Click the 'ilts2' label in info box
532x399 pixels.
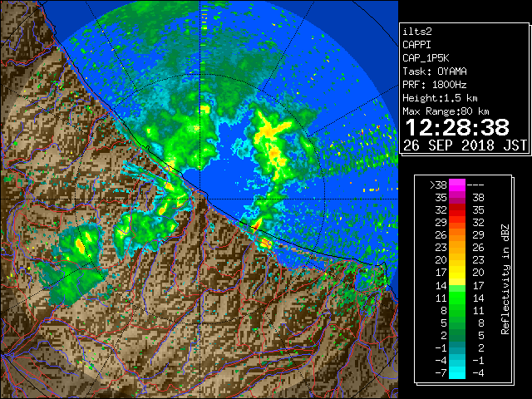tap(417, 32)
